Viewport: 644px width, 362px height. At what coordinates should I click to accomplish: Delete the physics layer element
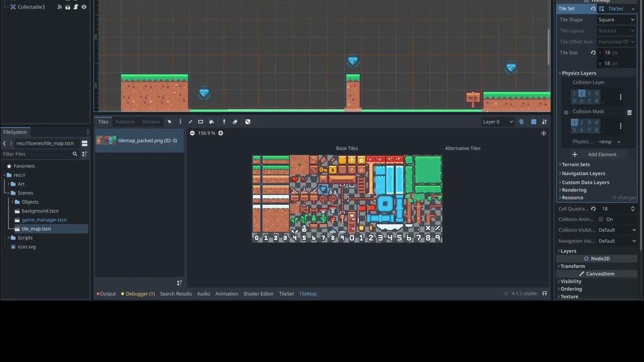pyautogui.click(x=629, y=112)
